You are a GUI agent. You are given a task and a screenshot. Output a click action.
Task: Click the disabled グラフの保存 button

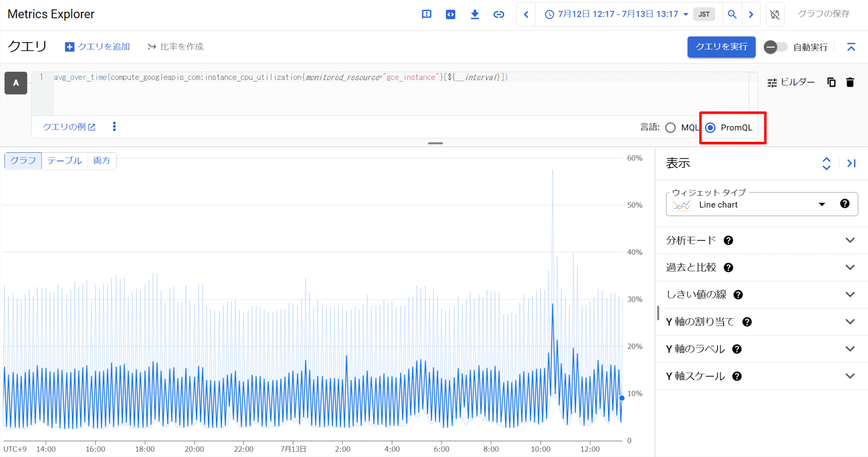[823, 14]
